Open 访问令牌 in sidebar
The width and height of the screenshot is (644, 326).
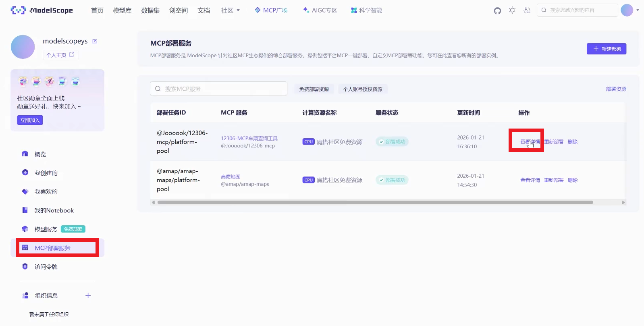point(46,267)
